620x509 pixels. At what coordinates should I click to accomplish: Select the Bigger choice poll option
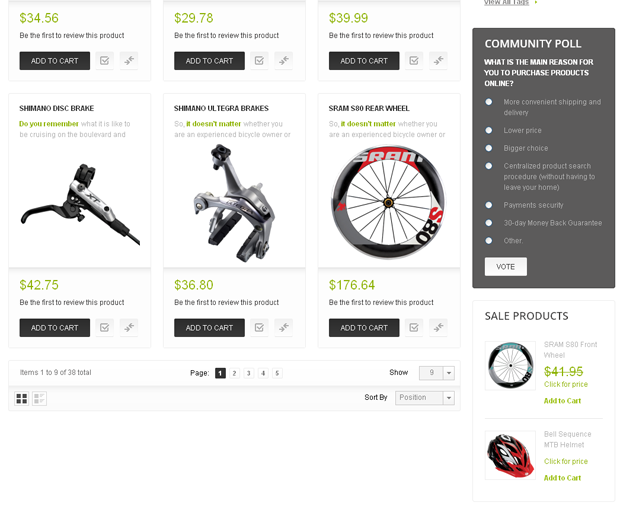tap(489, 148)
